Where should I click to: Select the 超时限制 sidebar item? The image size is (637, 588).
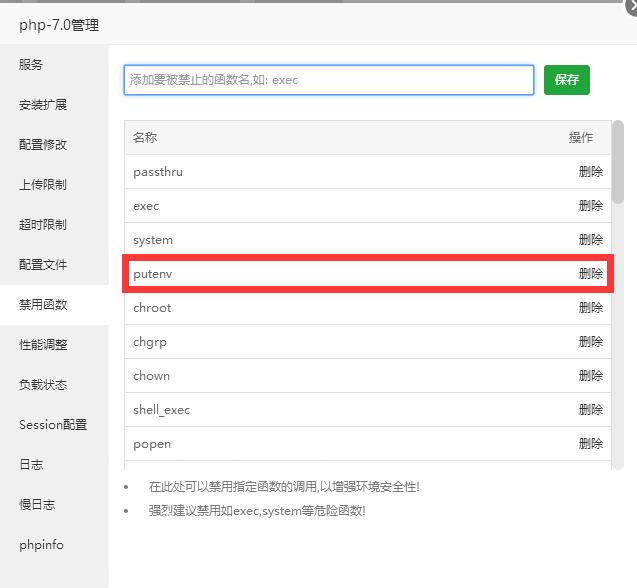tap(43, 225)
